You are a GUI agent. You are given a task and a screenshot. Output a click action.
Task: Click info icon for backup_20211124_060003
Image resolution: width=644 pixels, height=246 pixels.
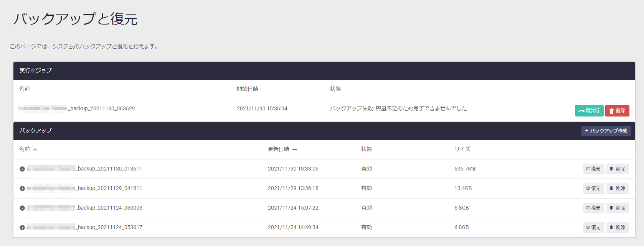22,208
